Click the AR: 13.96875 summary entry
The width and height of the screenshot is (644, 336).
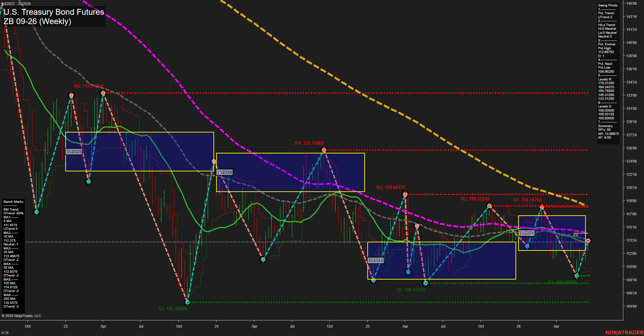click(x=608, y=134)
